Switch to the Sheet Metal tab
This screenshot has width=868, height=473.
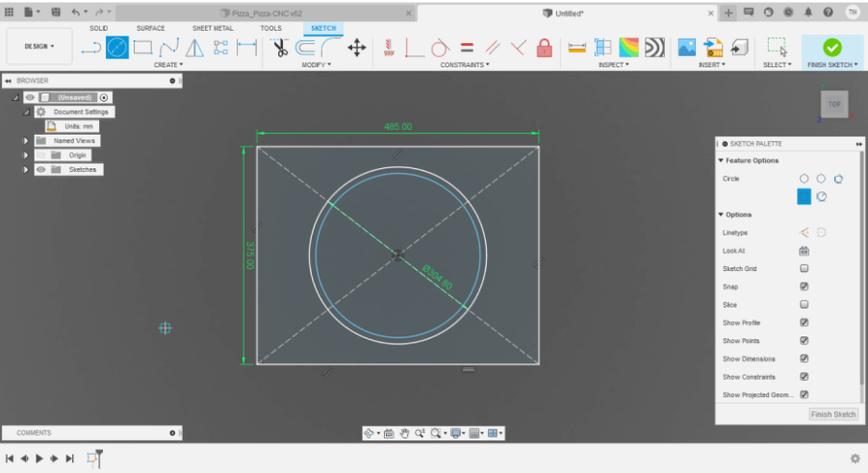pos(212,28)
